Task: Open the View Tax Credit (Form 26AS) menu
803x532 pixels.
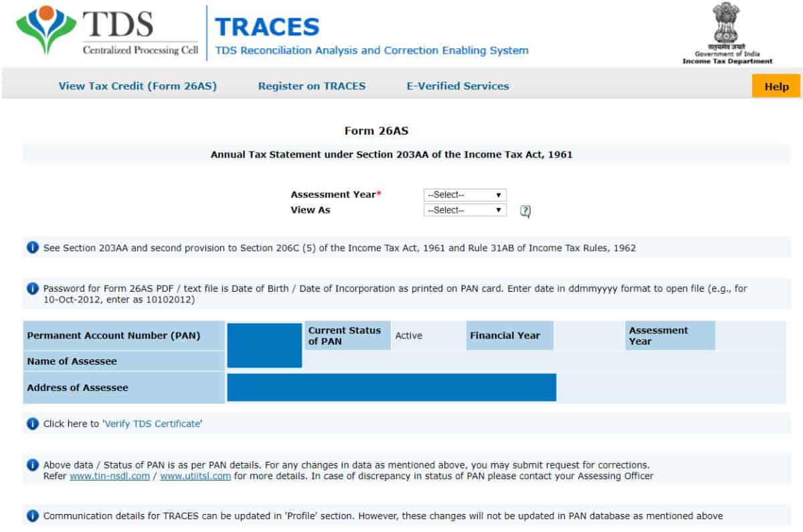Action: (138, 86)
